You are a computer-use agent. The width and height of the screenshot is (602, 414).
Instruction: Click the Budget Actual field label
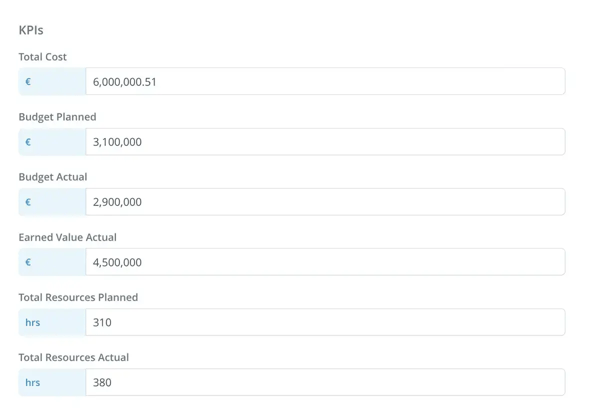pos(53,177)
